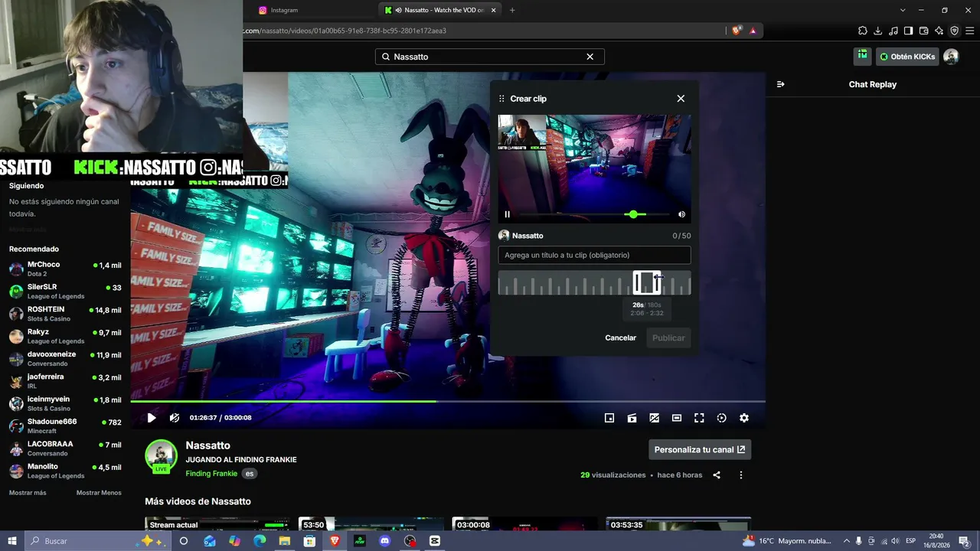980x551 pixels.
Task: Open the browser main hamburger menu
Action: point(969,31)
